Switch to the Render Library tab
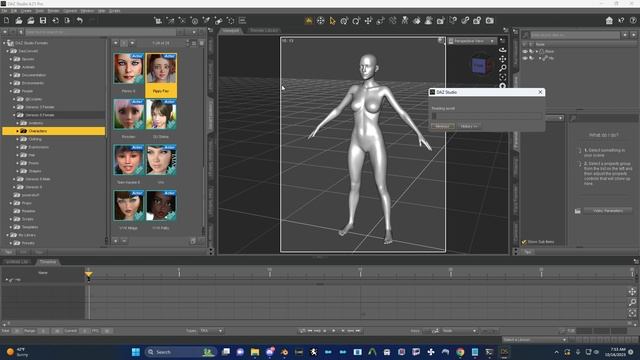Viewport: 640px width, 360px height. 264,31
